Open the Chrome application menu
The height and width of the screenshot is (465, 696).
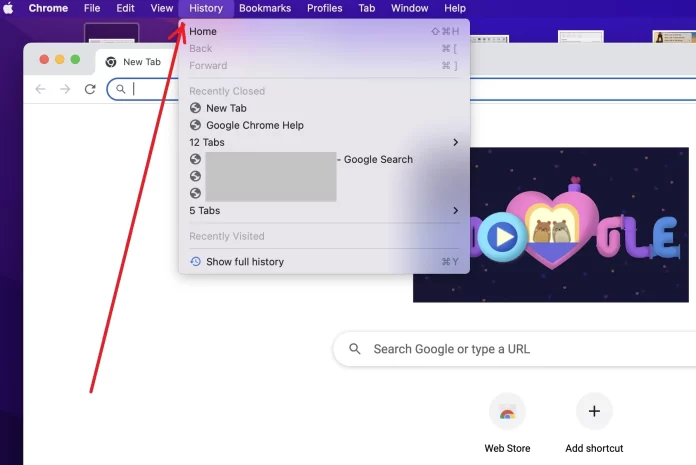pos(48,8)
